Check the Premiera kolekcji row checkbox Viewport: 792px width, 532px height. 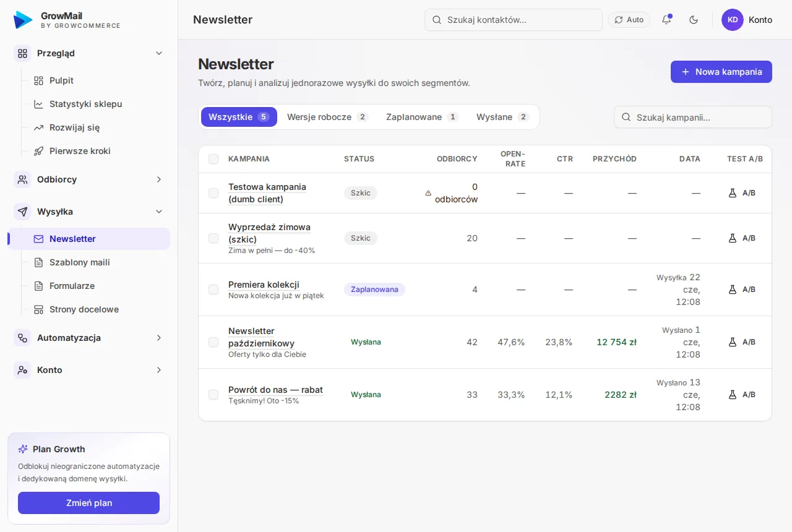click(213, 290)
